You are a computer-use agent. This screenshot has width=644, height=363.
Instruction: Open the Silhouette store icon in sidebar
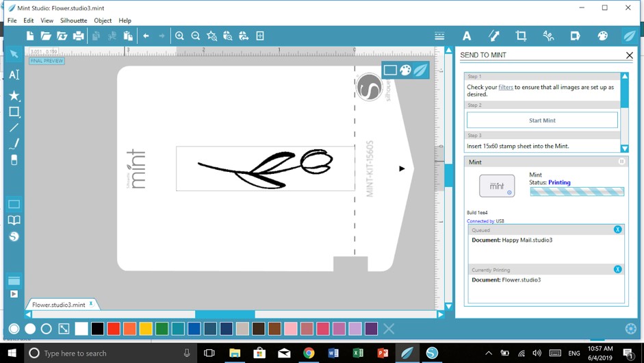coord(14,236)
